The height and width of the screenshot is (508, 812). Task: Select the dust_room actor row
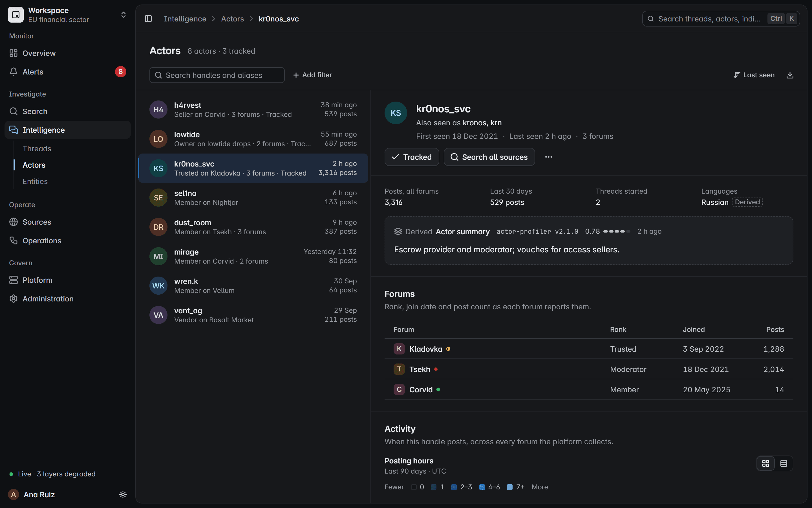pos(253,227)
